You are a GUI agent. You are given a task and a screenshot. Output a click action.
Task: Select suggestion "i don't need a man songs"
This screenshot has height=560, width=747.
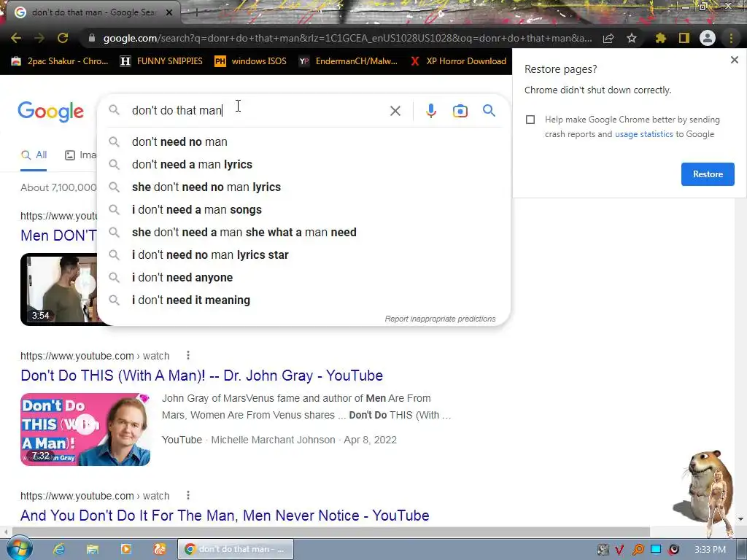[304, 209]
